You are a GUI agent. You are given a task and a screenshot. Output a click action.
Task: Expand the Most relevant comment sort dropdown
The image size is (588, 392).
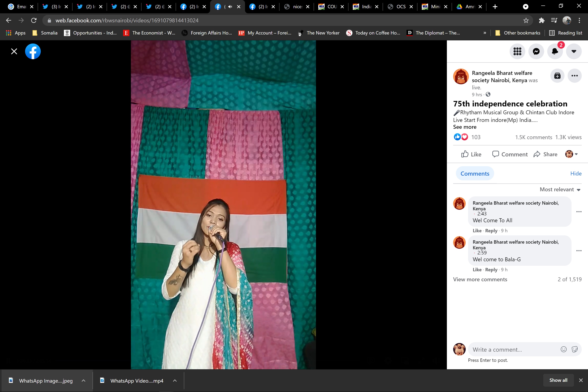pos(560,190)
